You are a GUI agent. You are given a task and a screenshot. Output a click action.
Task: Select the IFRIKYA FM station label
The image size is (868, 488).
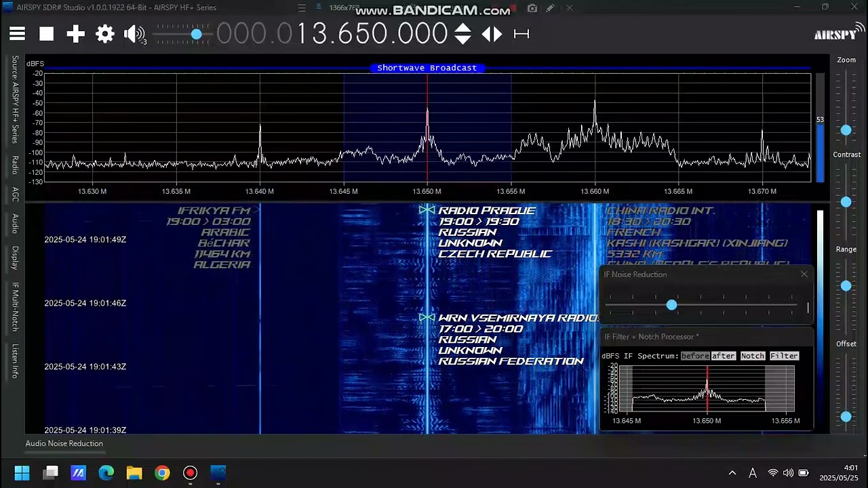point(214,210)
